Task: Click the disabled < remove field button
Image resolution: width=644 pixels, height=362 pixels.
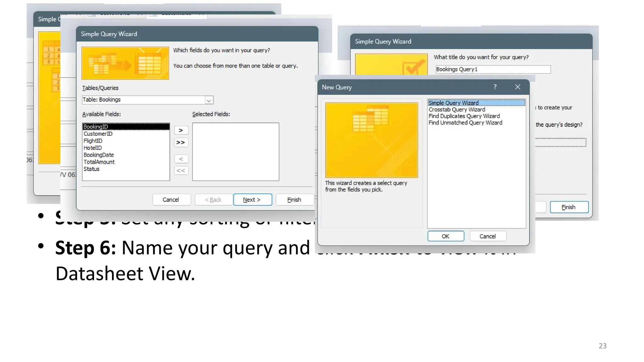Action: click(181, 159)
